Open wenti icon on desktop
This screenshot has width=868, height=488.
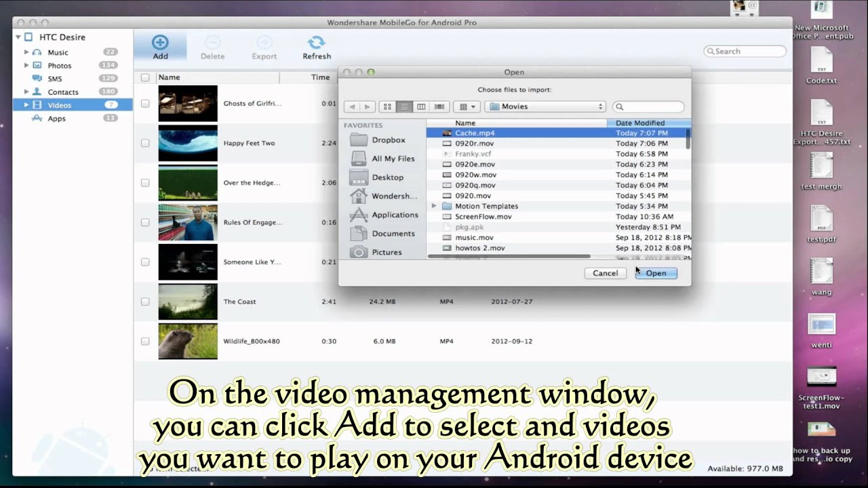pos(821,331)
